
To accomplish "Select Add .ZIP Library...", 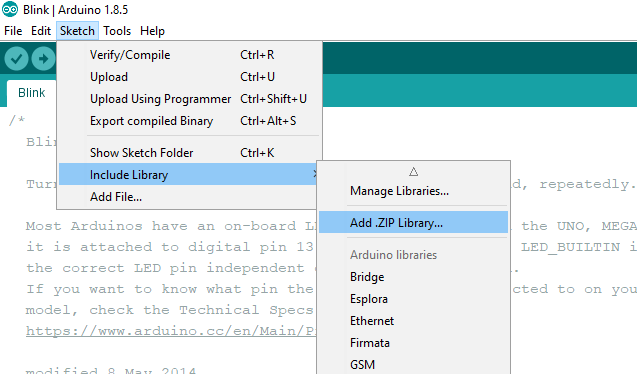I will click(414, 223).
